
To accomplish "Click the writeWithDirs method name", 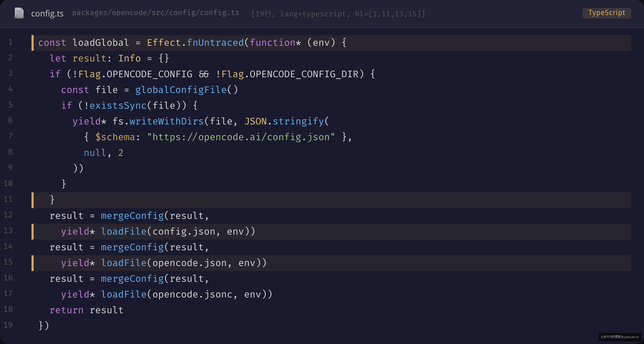I will click(x=167, y=121).
